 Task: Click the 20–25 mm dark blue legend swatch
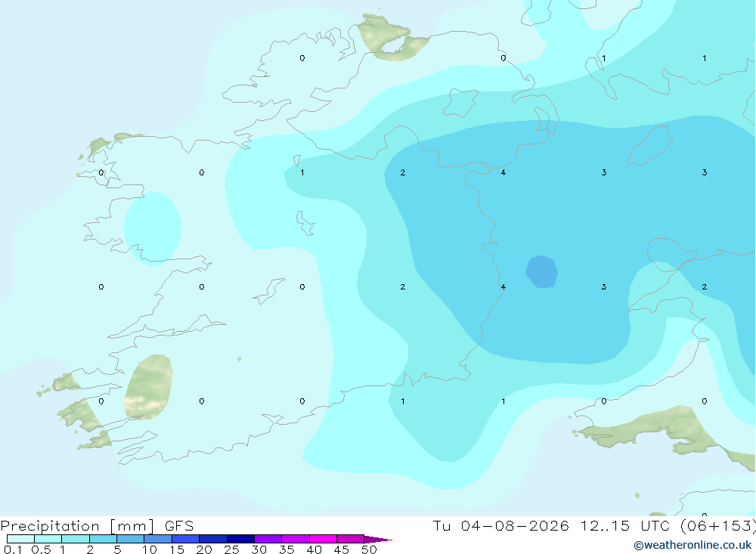tap(212, 539)
